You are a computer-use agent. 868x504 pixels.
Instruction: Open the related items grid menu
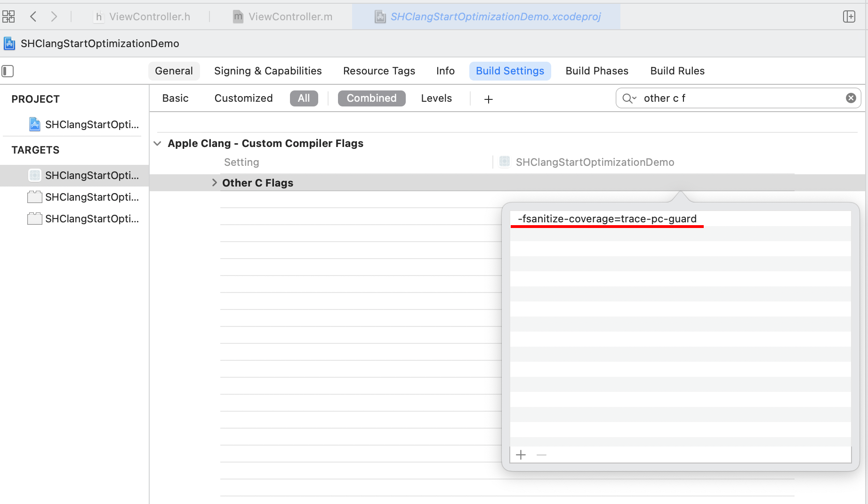(8, 16)
